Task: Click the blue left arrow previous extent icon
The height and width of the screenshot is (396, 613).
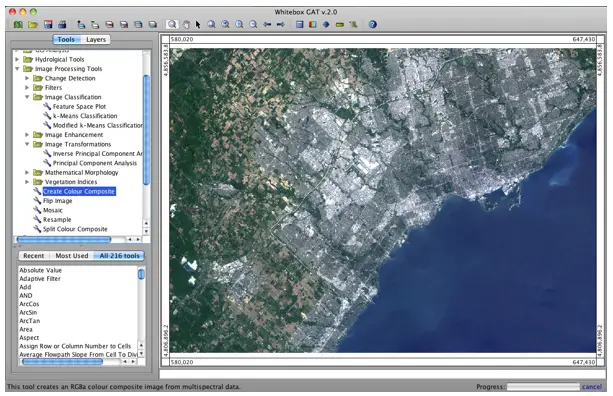Action: pyautogui.click(x=267, y=25)
